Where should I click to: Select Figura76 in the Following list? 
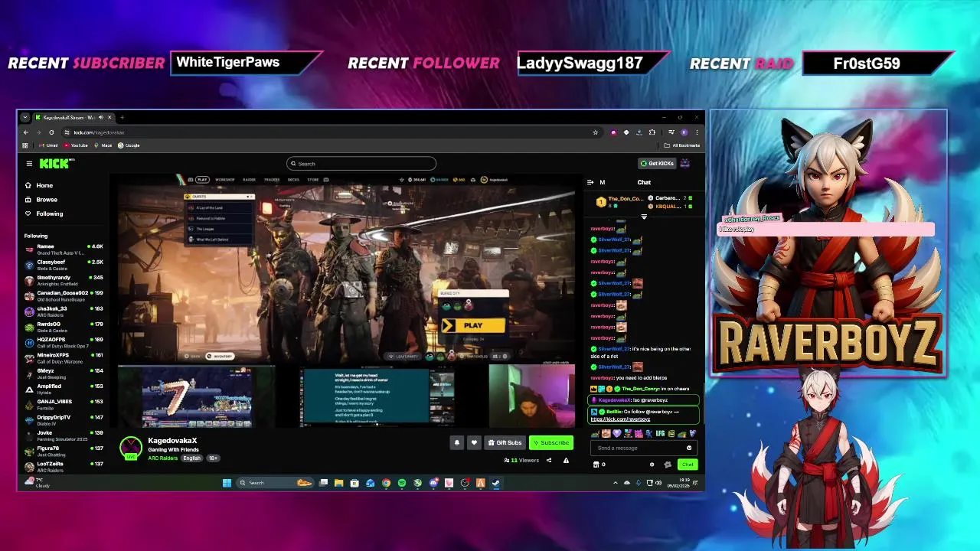click(x=64, y=451)
